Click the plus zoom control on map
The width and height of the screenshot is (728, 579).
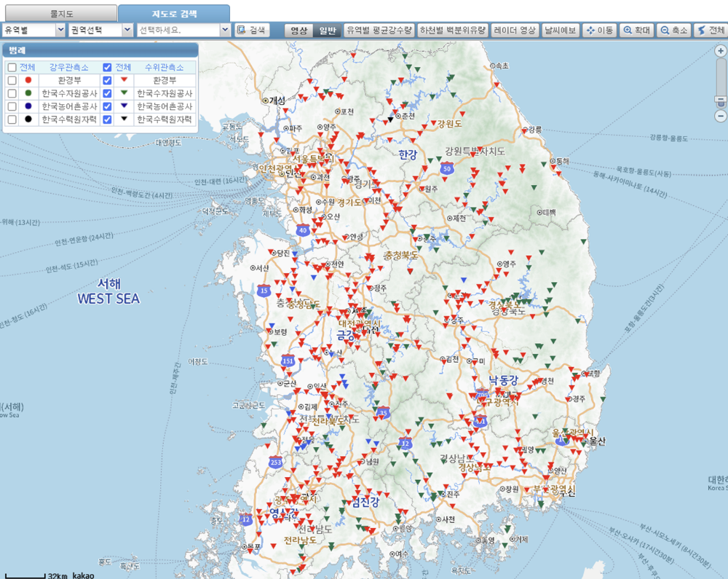(x=721, y=51)
